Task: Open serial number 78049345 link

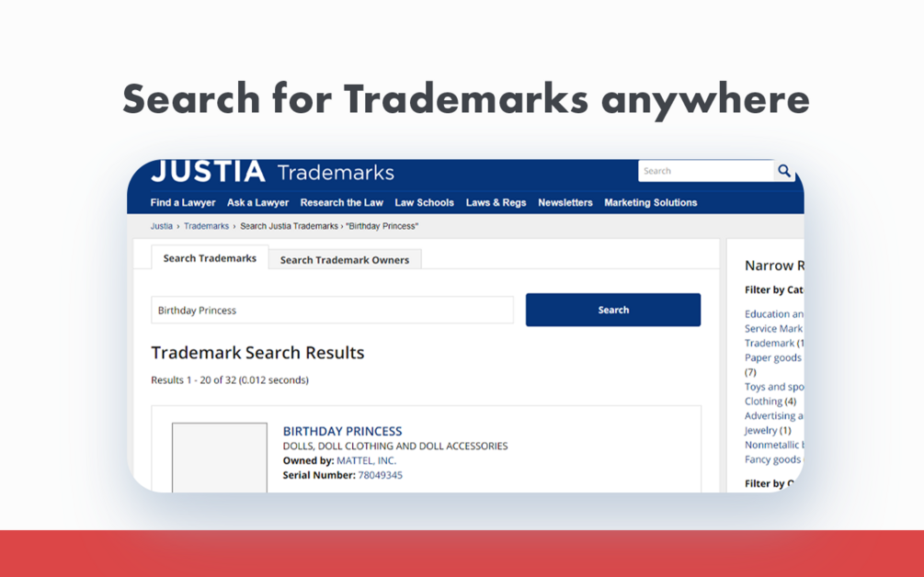Action: pos(380,475)
